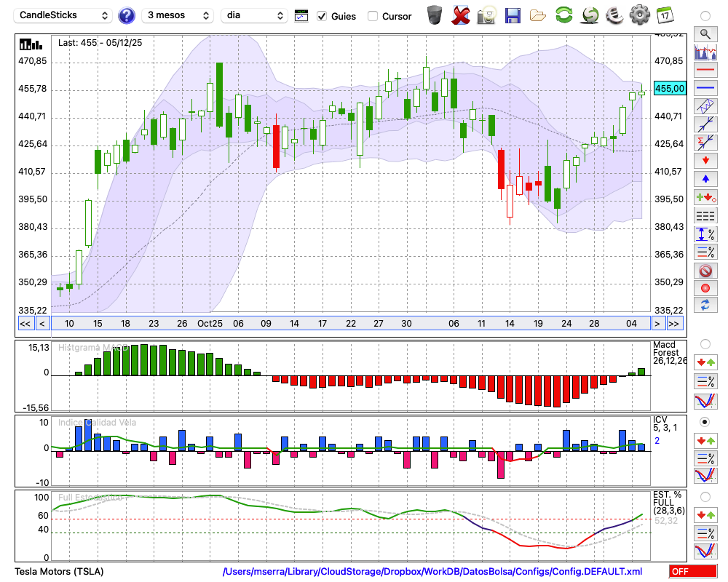The image size is (728, 582).
Task: Click the blue rotate arrows icon
Action: point(705,305)
